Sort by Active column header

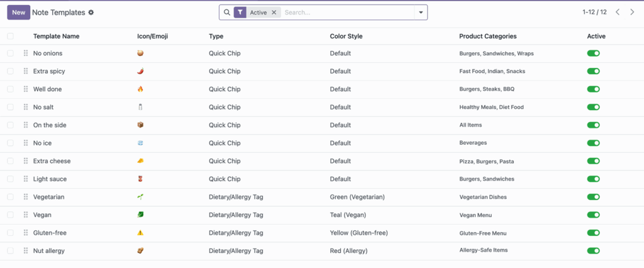coord(596,36)
